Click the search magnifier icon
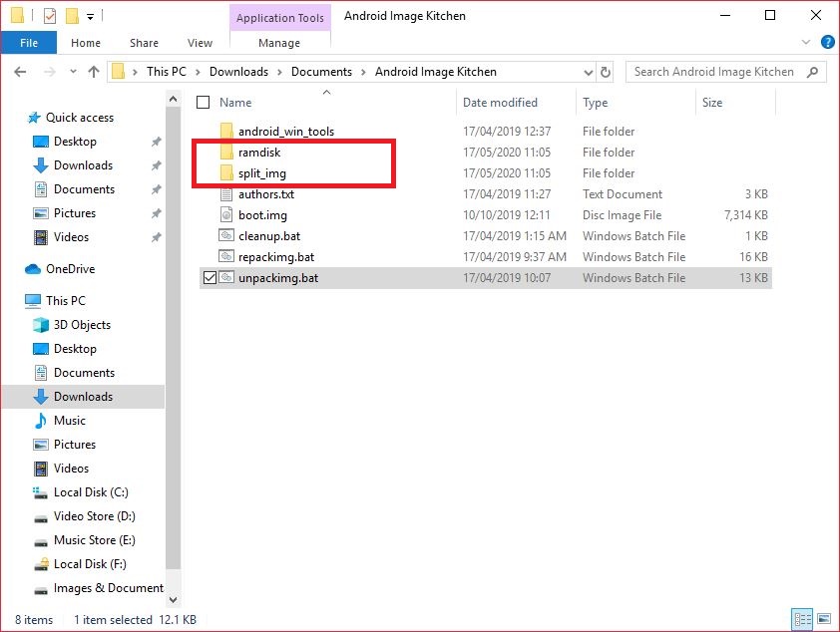 [812, 72]
